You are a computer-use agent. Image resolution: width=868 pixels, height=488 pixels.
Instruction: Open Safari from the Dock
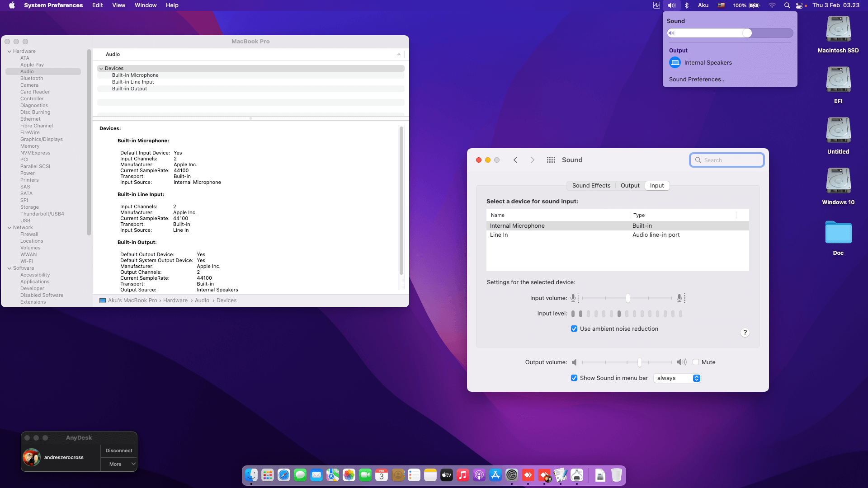[x=284, y=475]
